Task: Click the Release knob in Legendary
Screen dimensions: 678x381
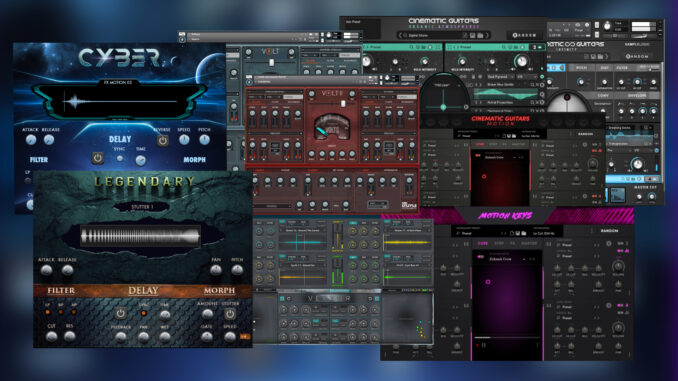Action: (67, 270)
